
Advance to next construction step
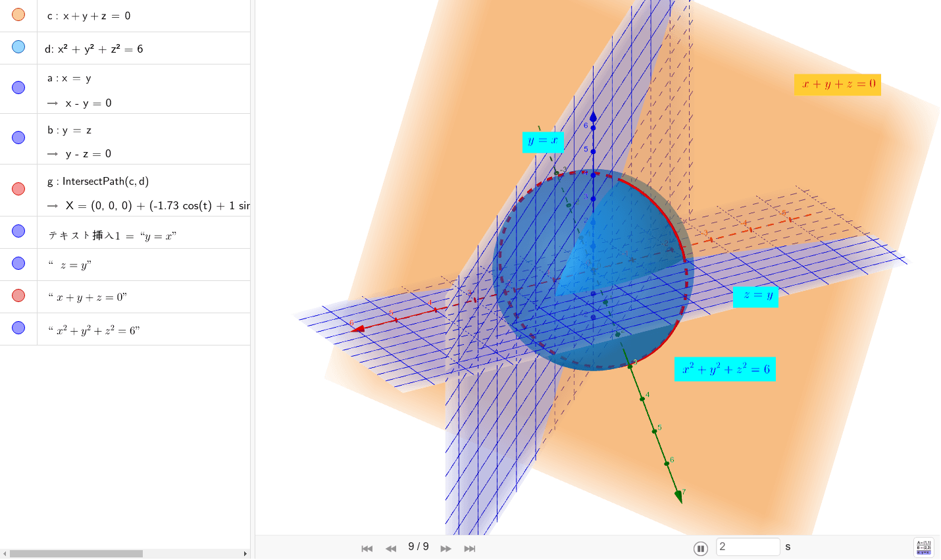(x=446, y=548)
